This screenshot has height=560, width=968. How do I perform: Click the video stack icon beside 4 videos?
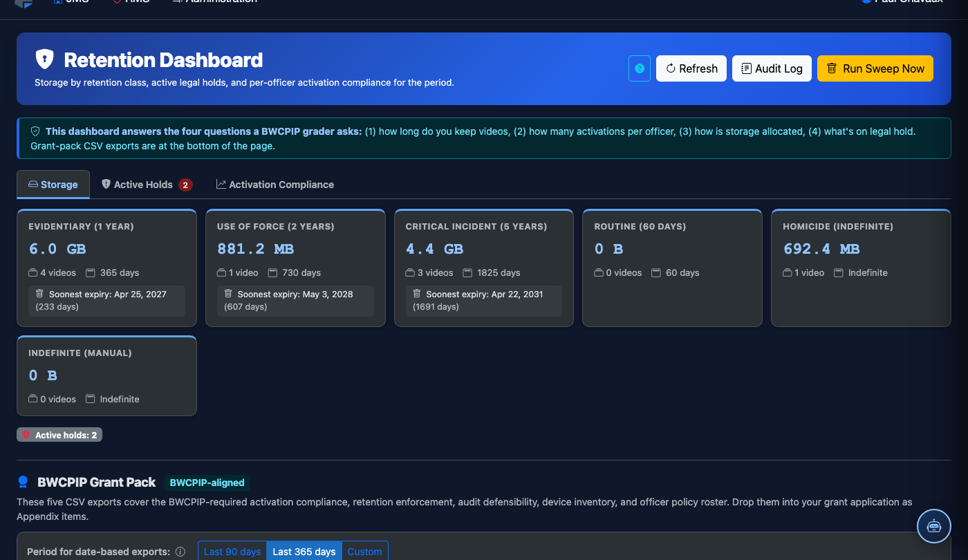[x=33, y=272]
